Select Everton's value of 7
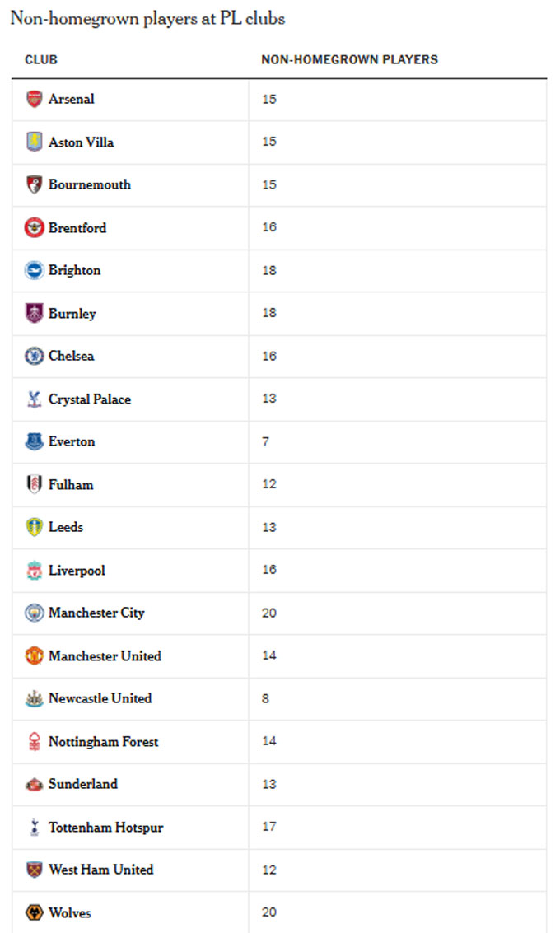The width and height of the screenshot is (560, 933). (265, 441)
